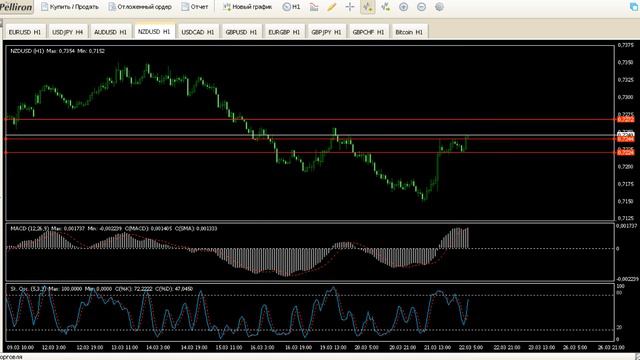Switch to the USDJPY H4 tab
The image size is (640, 360).
68,32
